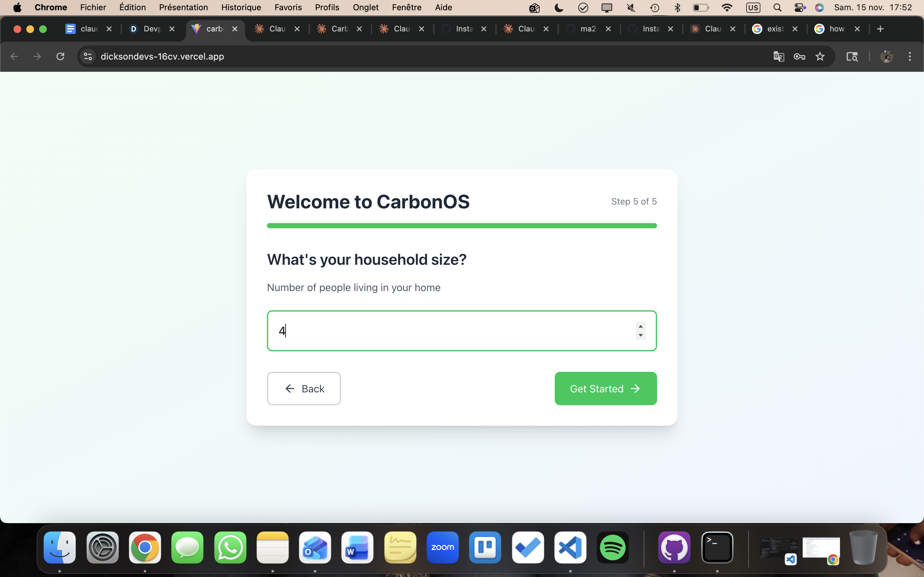
Task: Open the password key icon
Action: tap(799, 56)
